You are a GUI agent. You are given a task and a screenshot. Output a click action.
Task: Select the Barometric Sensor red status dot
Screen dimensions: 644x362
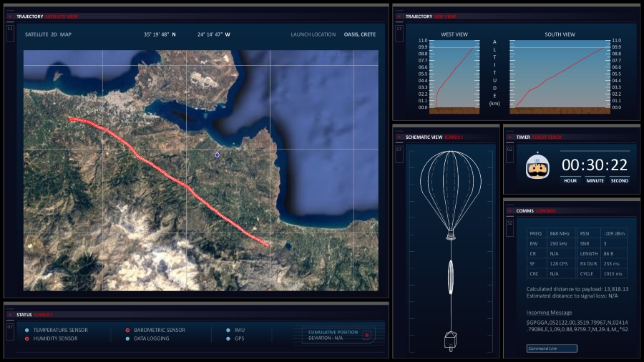pyautogui.click(x=127, y=330)
